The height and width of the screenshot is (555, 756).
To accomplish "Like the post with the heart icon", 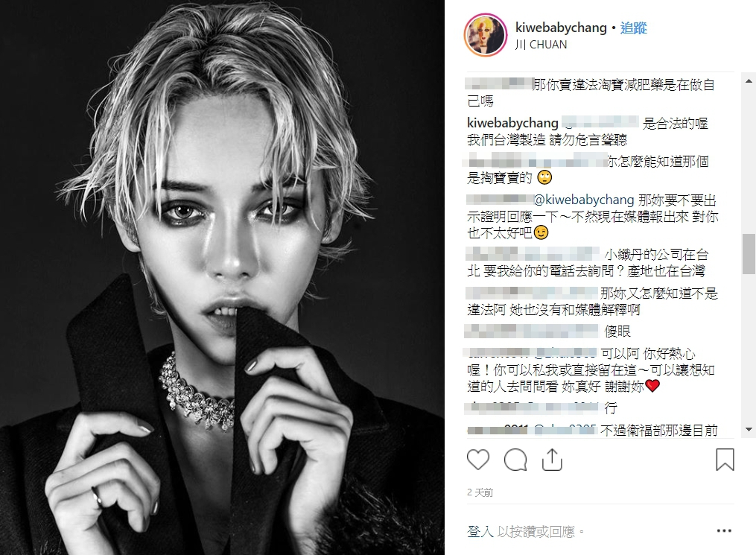I will [x=477, y=460].
